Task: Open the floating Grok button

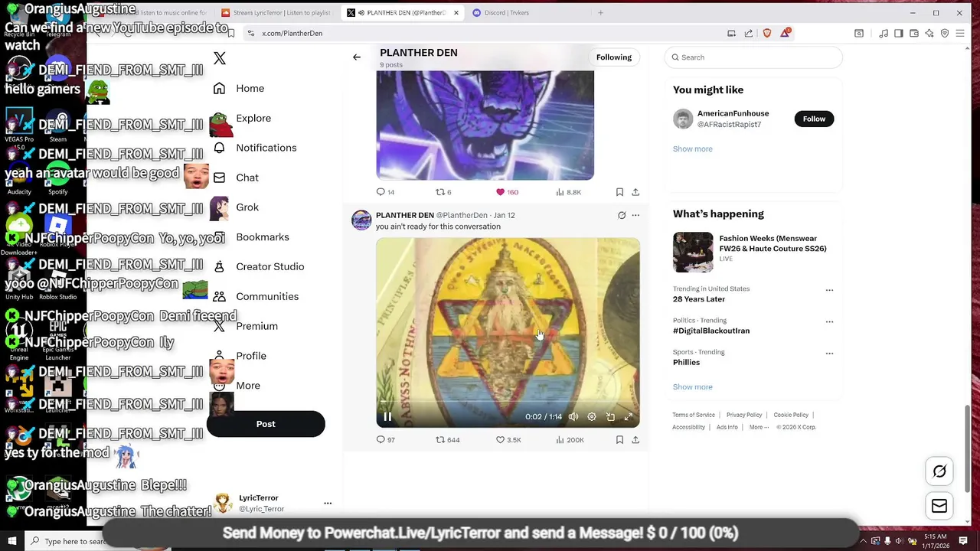Action: pos(939,471)
